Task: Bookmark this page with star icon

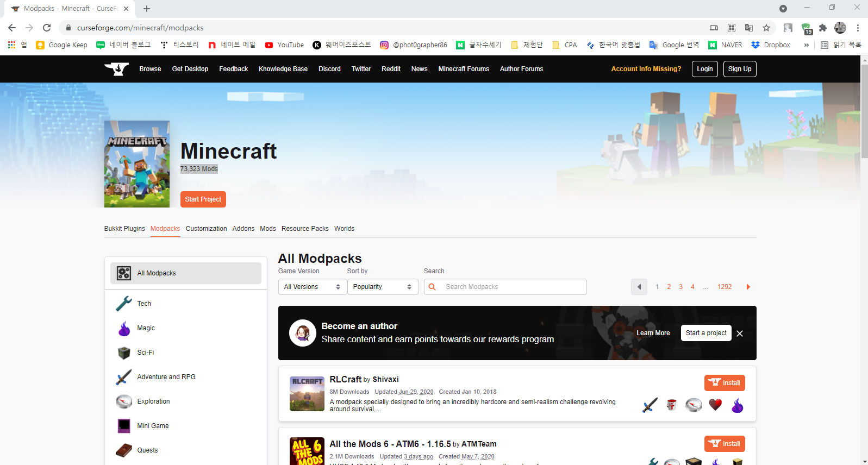Action: pos(766,28)
